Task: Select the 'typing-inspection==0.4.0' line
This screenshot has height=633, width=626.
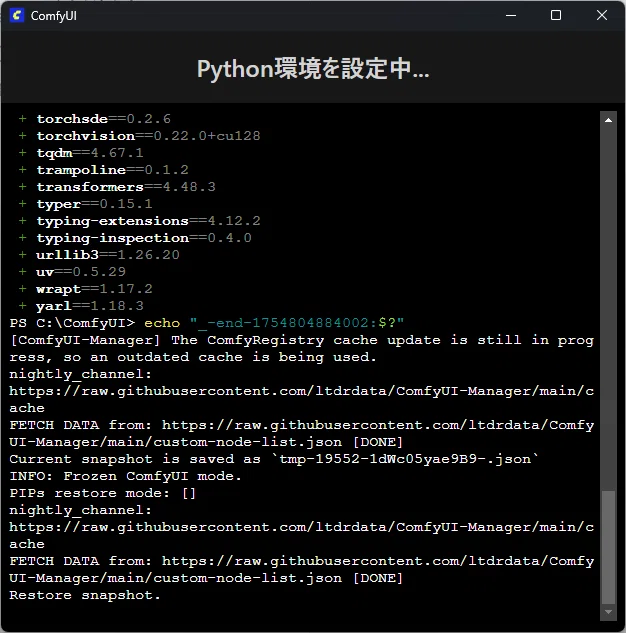Action: coord(135,238)
